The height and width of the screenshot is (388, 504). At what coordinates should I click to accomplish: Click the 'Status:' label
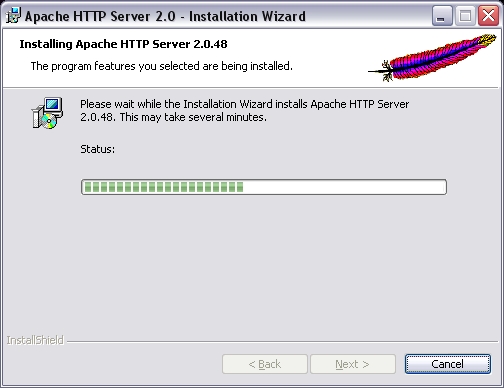(97, 149)
